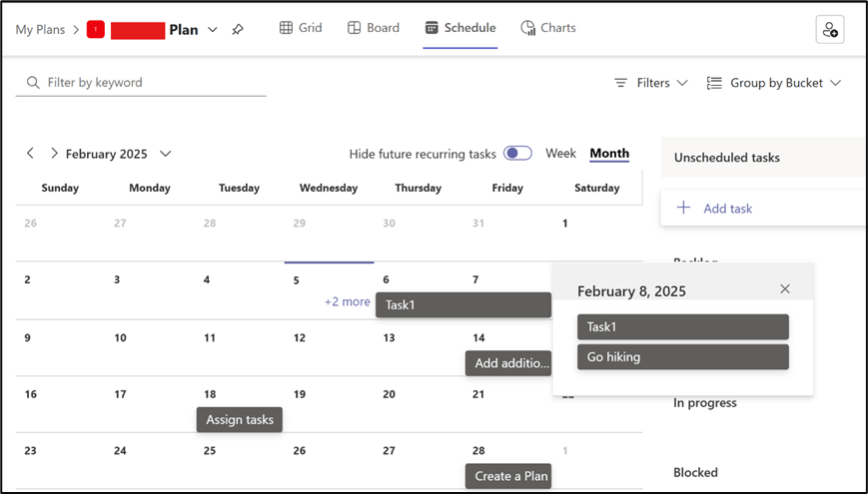Click calendar day 1 of February
Screen dimensions: 868x494
pos(565,224)
